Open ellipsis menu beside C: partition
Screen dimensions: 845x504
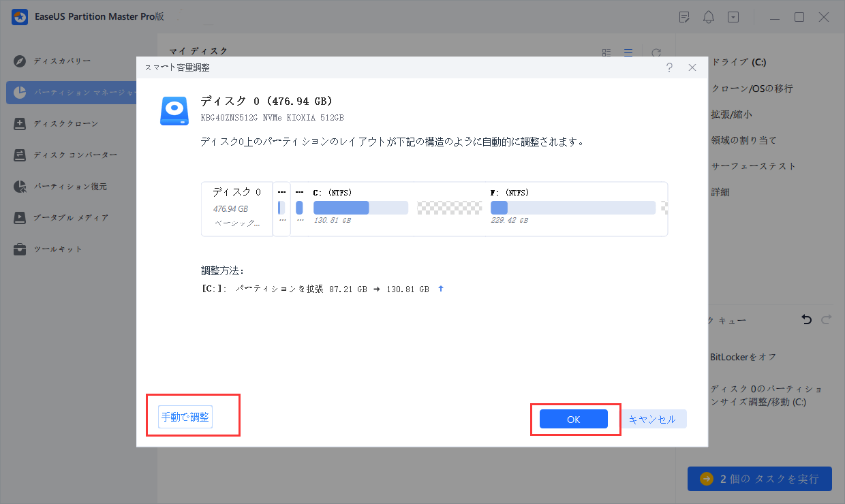point(300,192)
